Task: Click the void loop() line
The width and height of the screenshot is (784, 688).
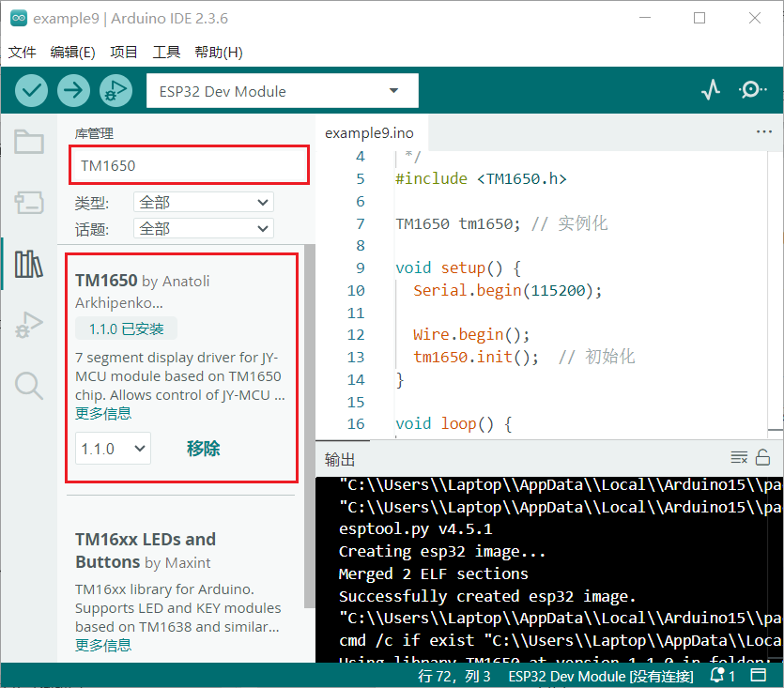Action: (453, 424)
